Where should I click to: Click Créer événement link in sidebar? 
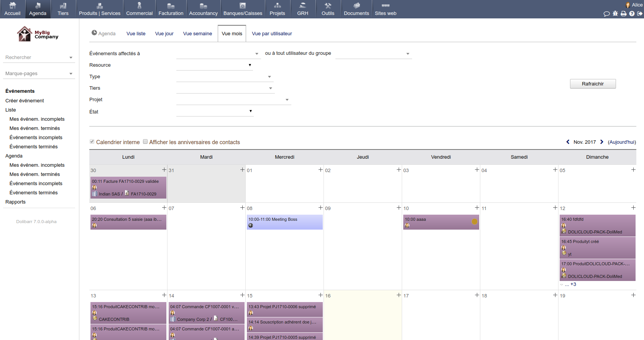tap(25, 101)
